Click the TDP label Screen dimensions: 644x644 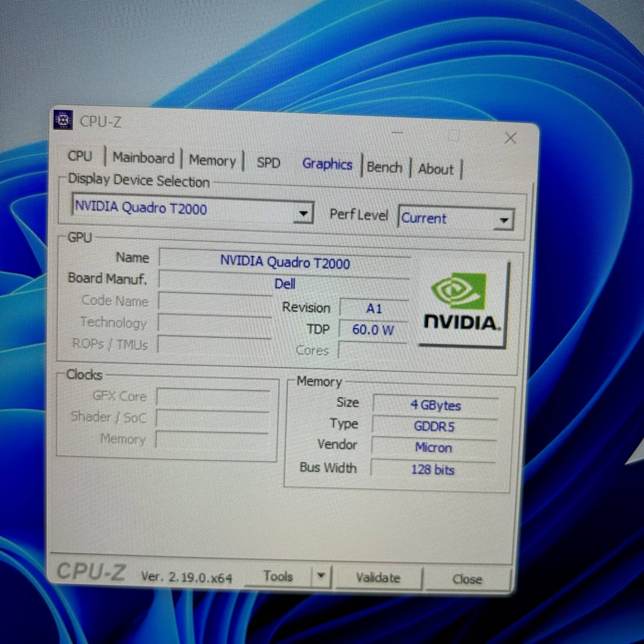click(318, 329)
